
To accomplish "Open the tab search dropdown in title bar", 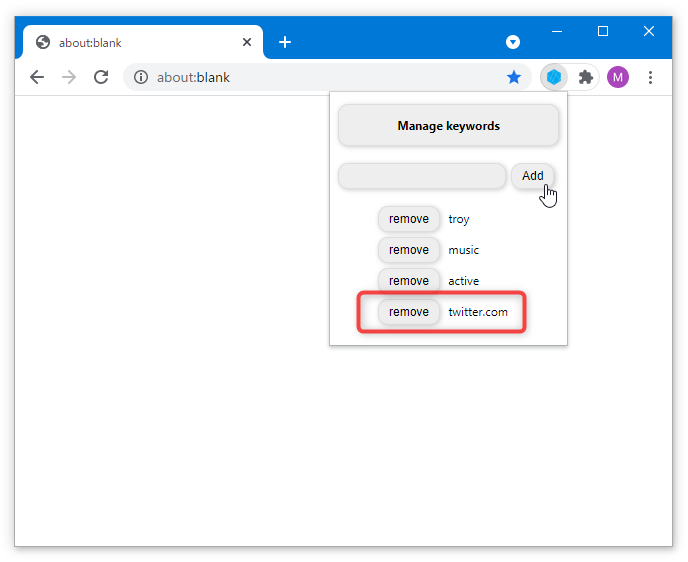I will coord(512,42).
